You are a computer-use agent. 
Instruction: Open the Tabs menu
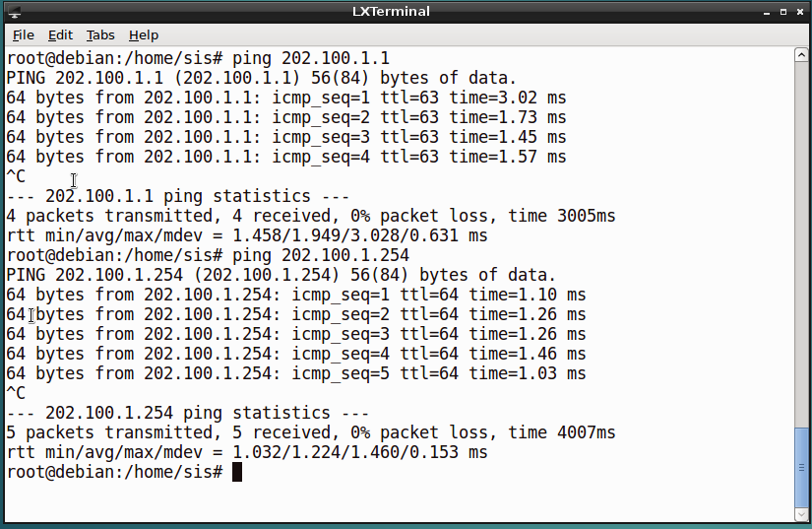point(100,35)
